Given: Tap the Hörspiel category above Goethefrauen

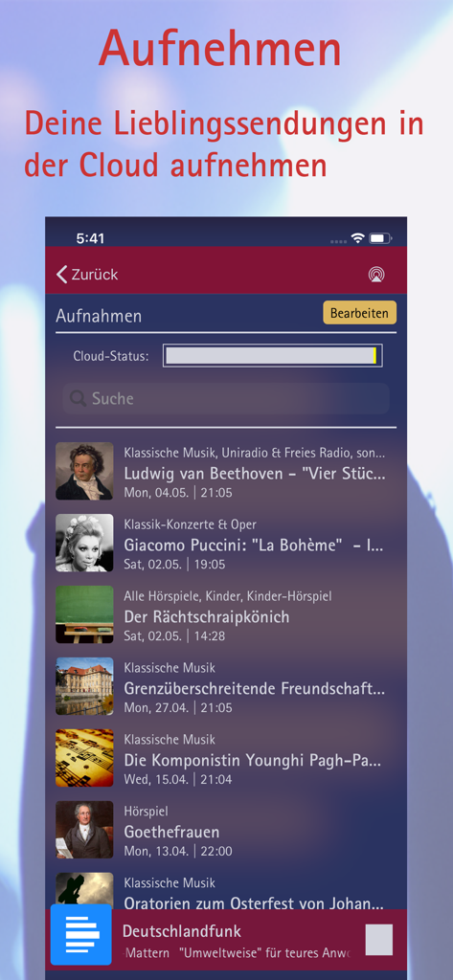Looking at the screenshot, I should coord(146,812).
